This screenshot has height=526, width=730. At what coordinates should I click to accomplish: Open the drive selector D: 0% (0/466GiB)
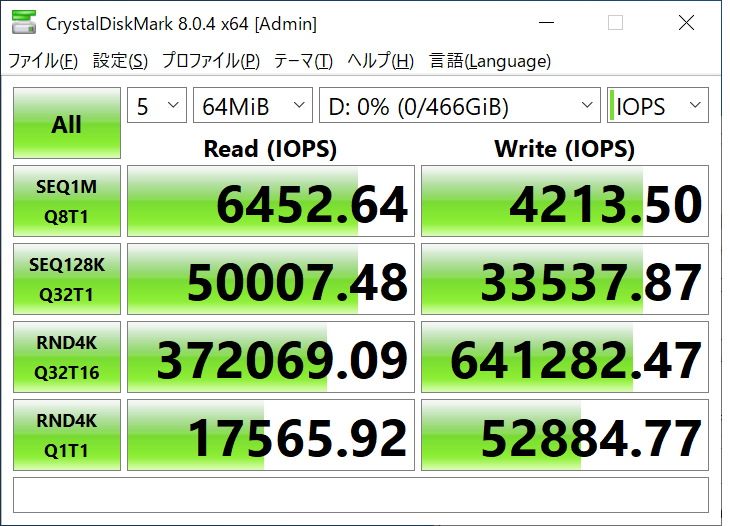(x=460, y=105)
